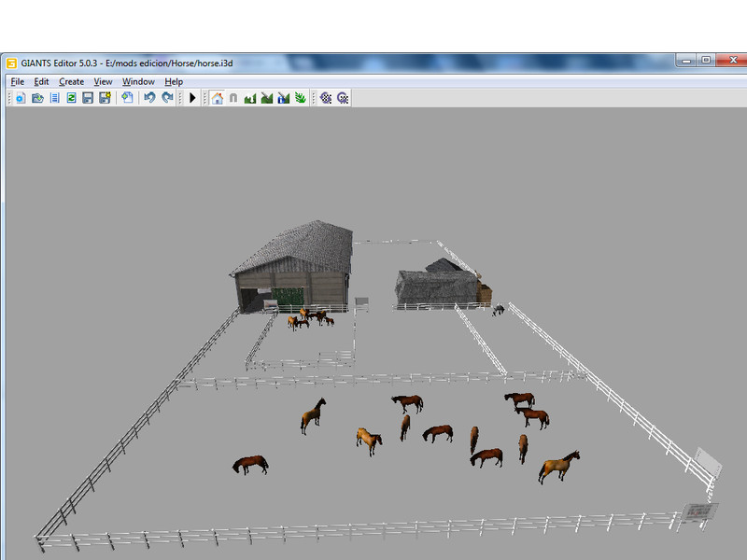Toggle the magnet snap tool
This screenshot has height=560, width=747.
233,98
